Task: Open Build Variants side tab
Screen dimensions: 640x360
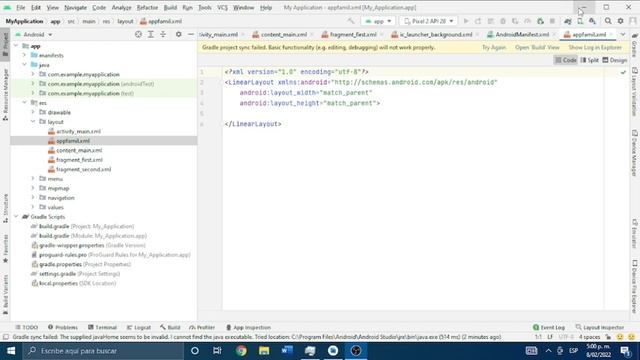Action: [5, 295]
